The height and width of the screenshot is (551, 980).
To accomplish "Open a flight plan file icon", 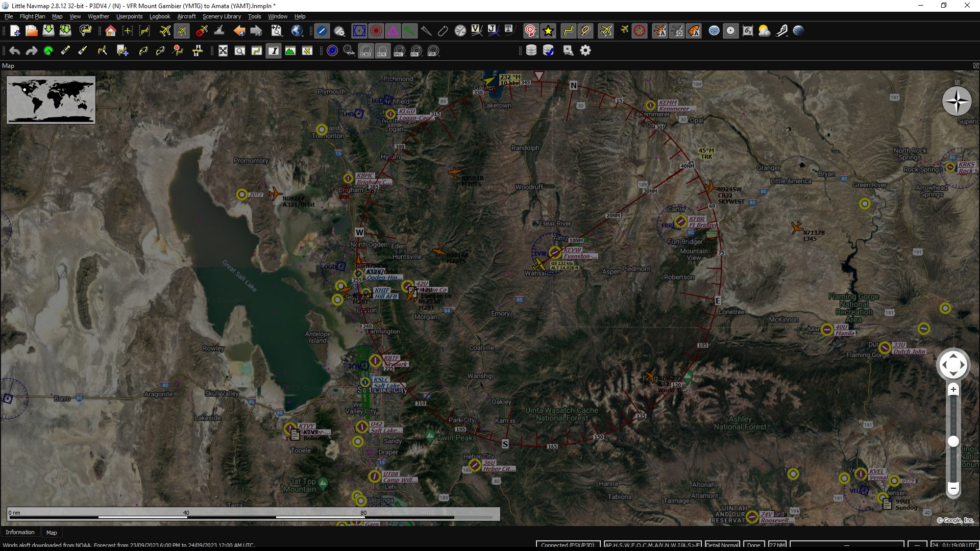I will [x=32, y=31].
